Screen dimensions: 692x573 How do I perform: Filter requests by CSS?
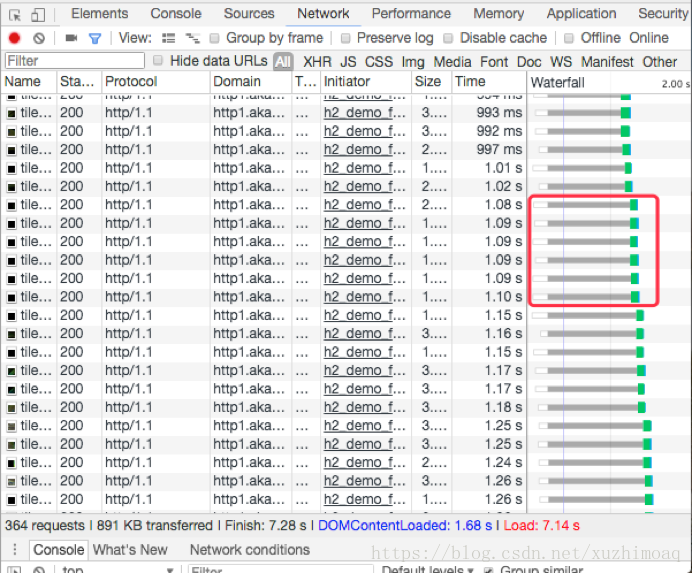pyautogui.click(x=379, y=62)
